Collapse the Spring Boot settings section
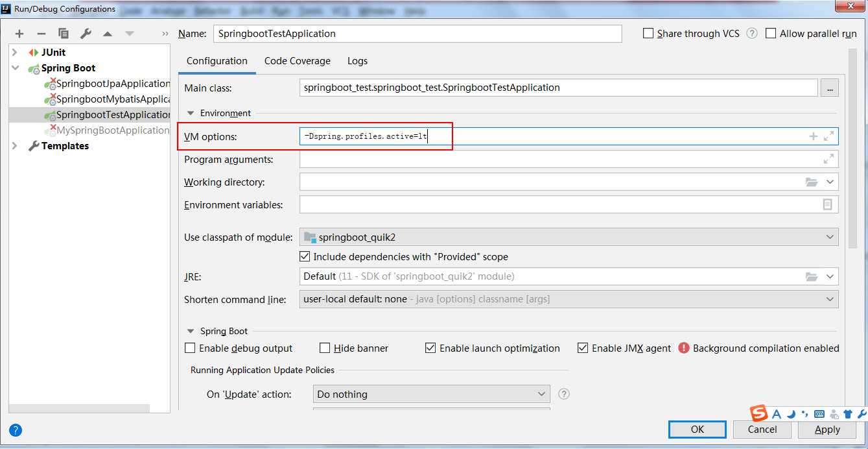Viewport: 868px width, 449px height. click(x=191, y=331)
